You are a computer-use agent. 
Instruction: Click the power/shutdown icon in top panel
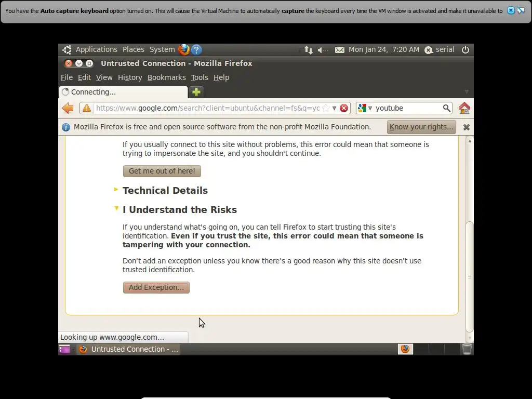tap(465, 49)
